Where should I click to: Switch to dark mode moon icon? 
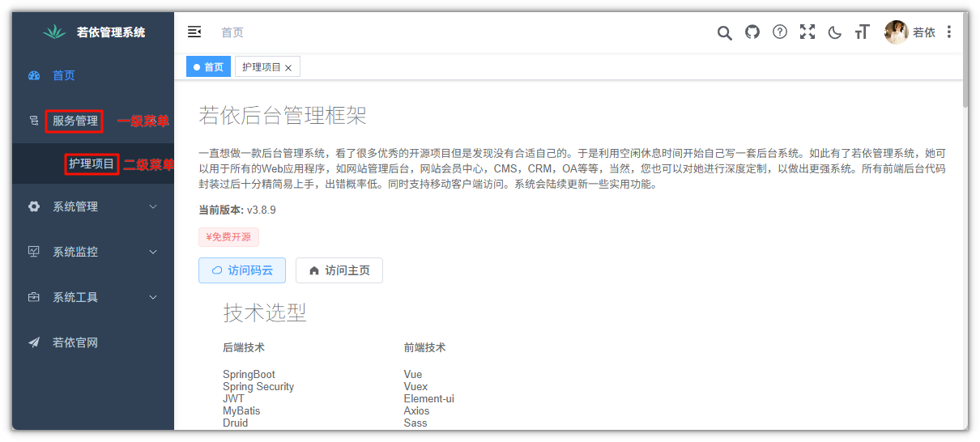(835, 32)
